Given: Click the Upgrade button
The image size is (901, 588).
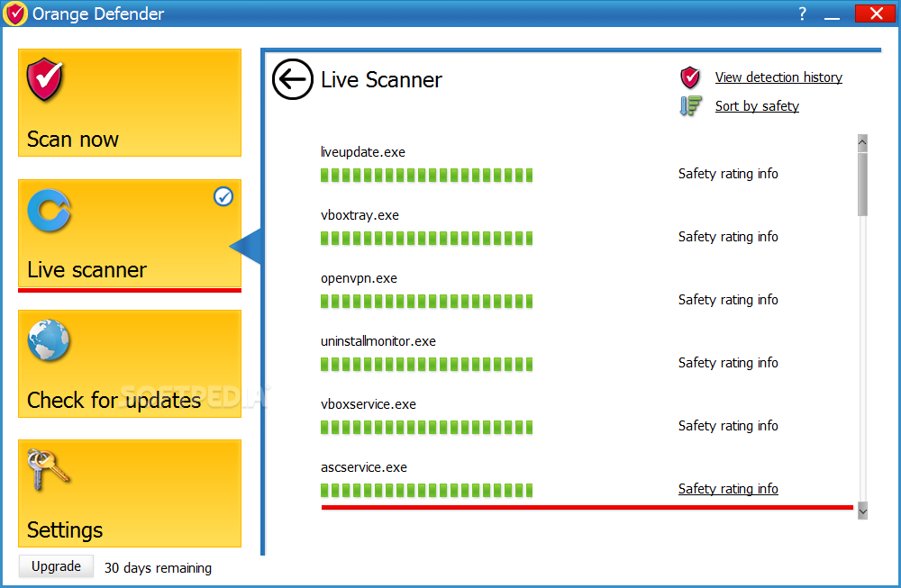Looking at the screenshot, I should click(x=56, y=566).
